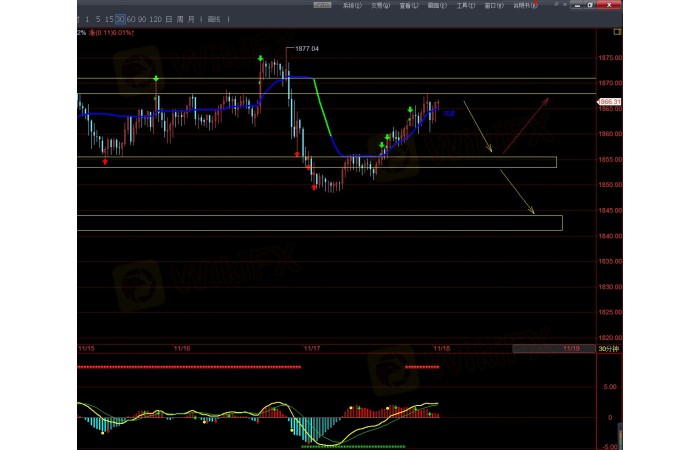Screen dimensions: 700x450
Task: Click the 1877.04 high price label
Action: tap(308, 48)
